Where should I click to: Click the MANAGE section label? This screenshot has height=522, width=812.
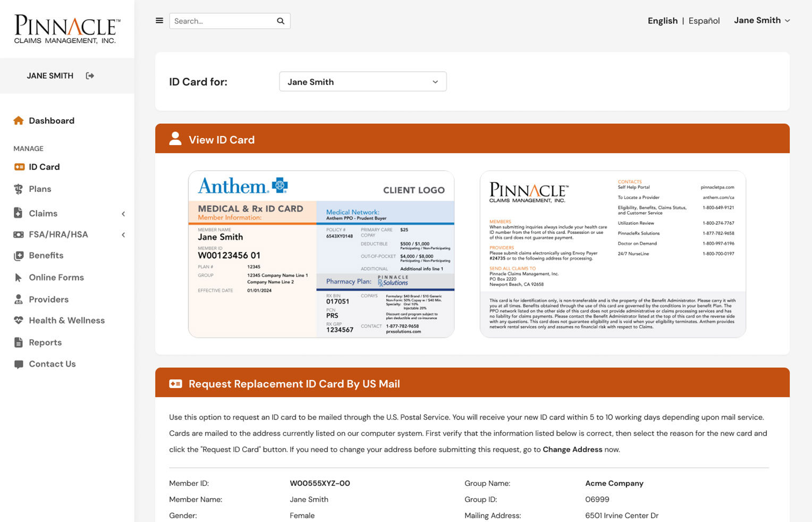(x=29, y=149)
